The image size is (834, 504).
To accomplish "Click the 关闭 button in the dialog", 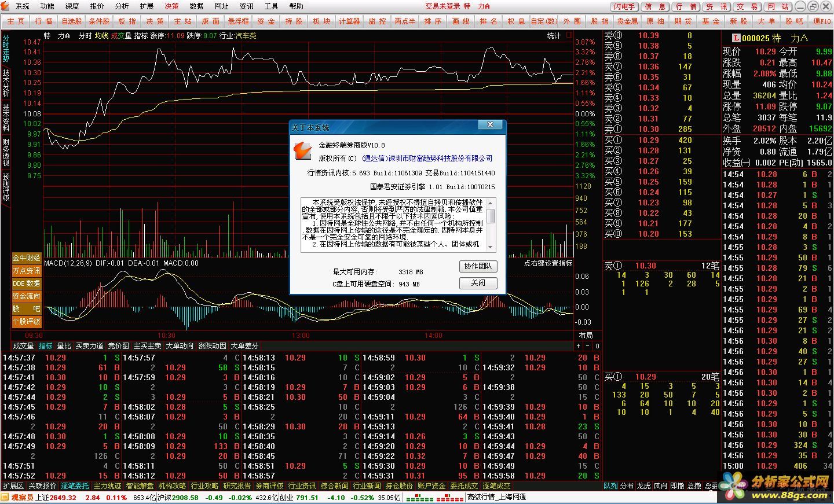I will pyautogui.click(x=478, y=283).
